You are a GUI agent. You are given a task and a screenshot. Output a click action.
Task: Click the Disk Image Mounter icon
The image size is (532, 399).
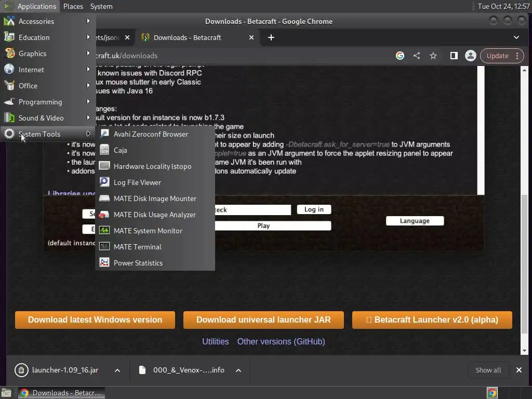pos(104,198)
